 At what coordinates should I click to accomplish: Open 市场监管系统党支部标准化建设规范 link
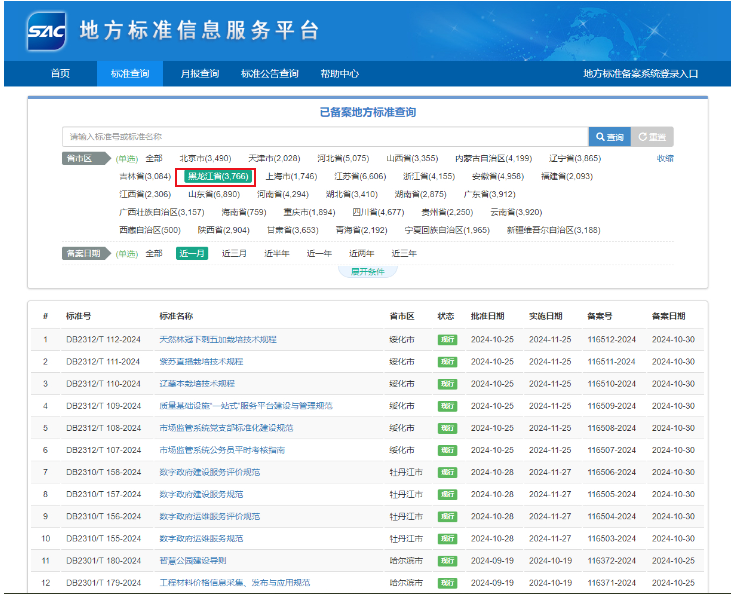tap(226, 428)
